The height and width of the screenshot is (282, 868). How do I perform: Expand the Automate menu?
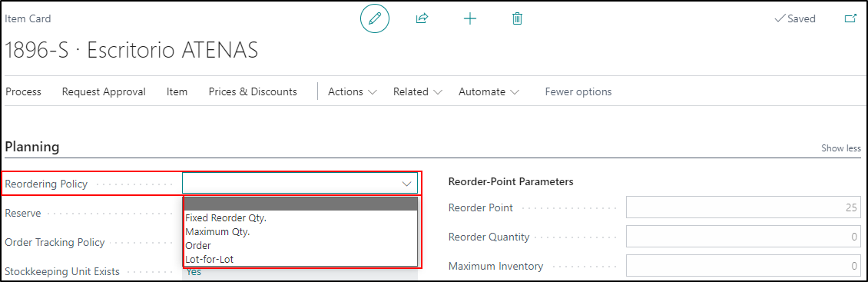489,92
